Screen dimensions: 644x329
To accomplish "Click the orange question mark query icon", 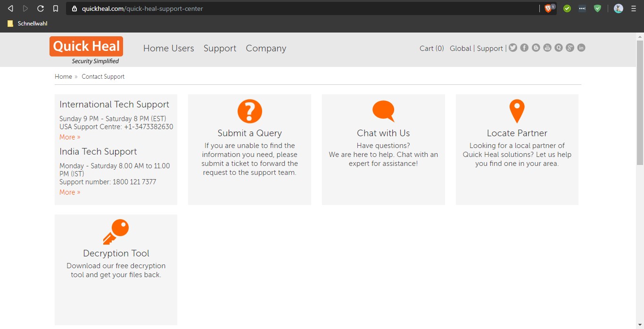I will coord(249,111).
